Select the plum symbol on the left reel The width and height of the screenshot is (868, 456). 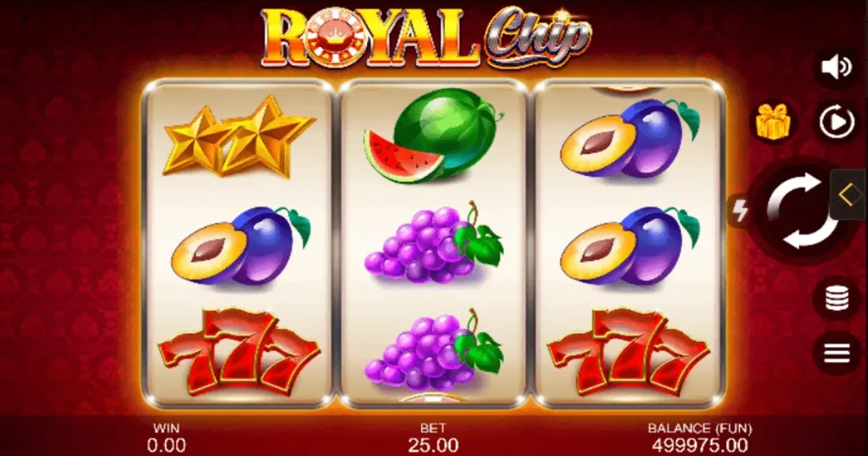[240, 246]
